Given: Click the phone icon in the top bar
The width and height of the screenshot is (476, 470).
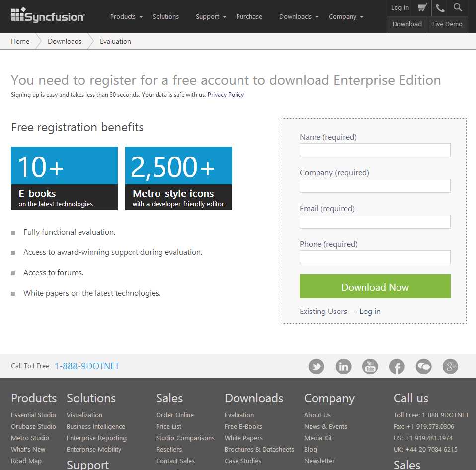Looking at the screenshot, I should pos(439,8).
